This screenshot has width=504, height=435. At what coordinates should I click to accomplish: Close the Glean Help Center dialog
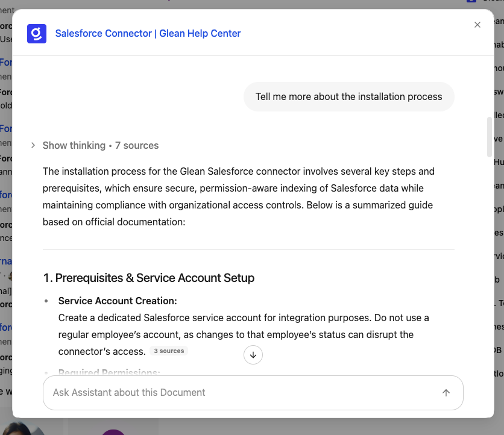pos(477,25)
